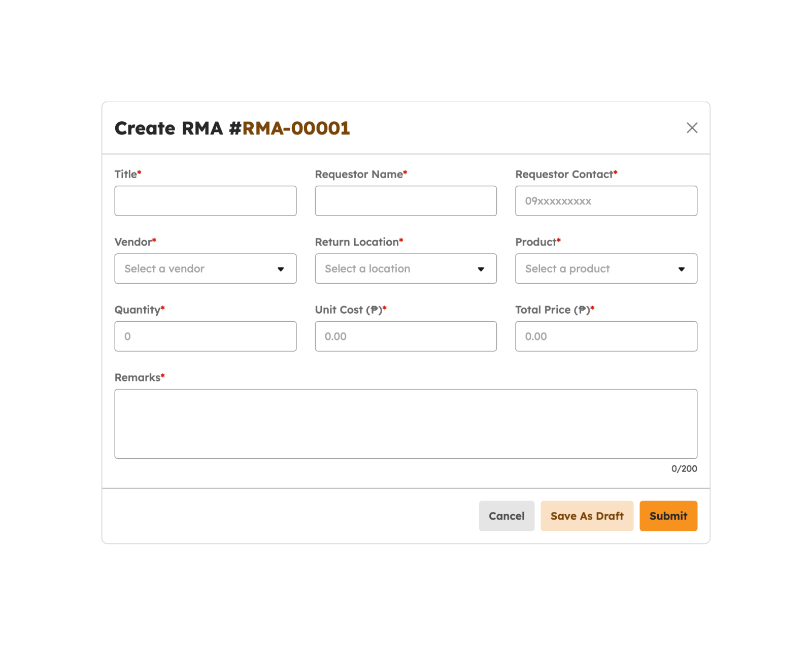
Task: Click the Requestor Contact field
Action: click(x=606, y=201)
